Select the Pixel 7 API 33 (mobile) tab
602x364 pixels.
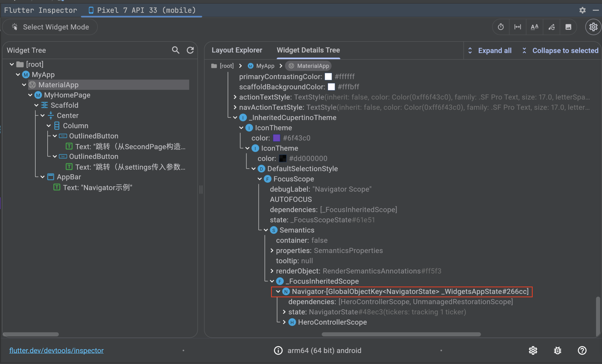pyautogui.click(x=142, y=10)
